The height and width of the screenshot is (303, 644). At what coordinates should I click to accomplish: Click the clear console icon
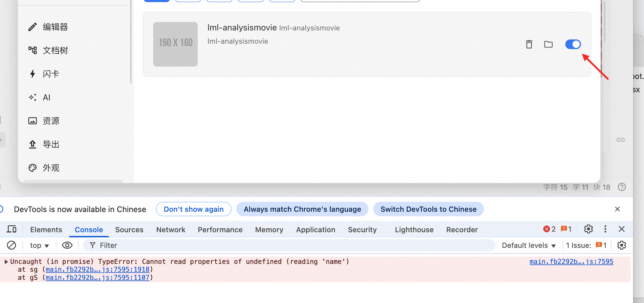click(11, 245)
